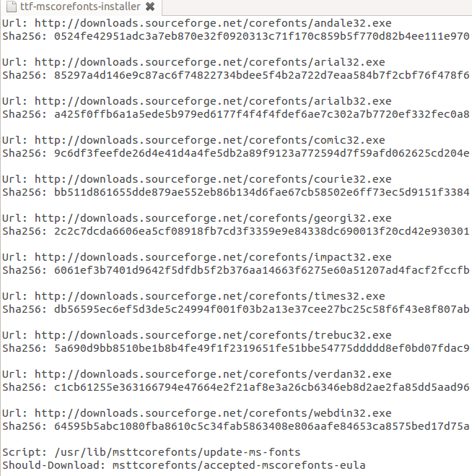Screen dimensions: 472x476
Task: Place cursor in arialb32.exe URL line
Action: [x=197, y=101]
